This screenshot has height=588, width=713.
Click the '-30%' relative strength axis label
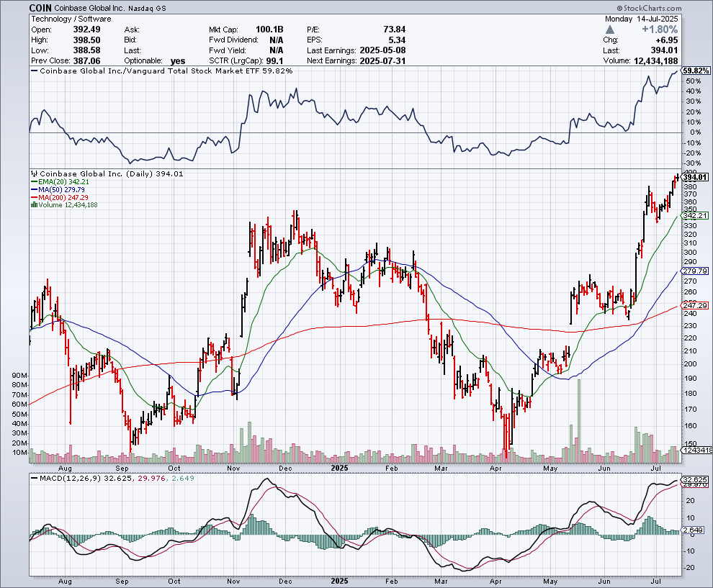(691, 163)
